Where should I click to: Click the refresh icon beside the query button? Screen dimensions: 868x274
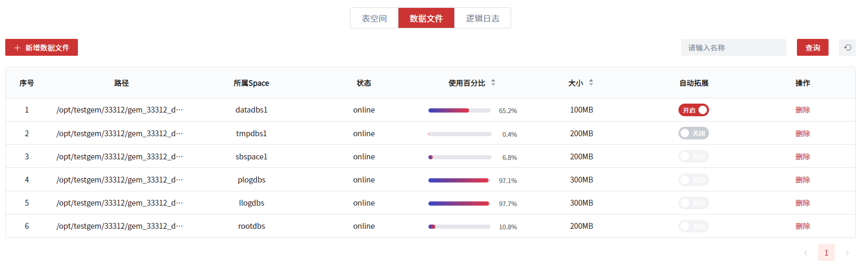[847, 47]
